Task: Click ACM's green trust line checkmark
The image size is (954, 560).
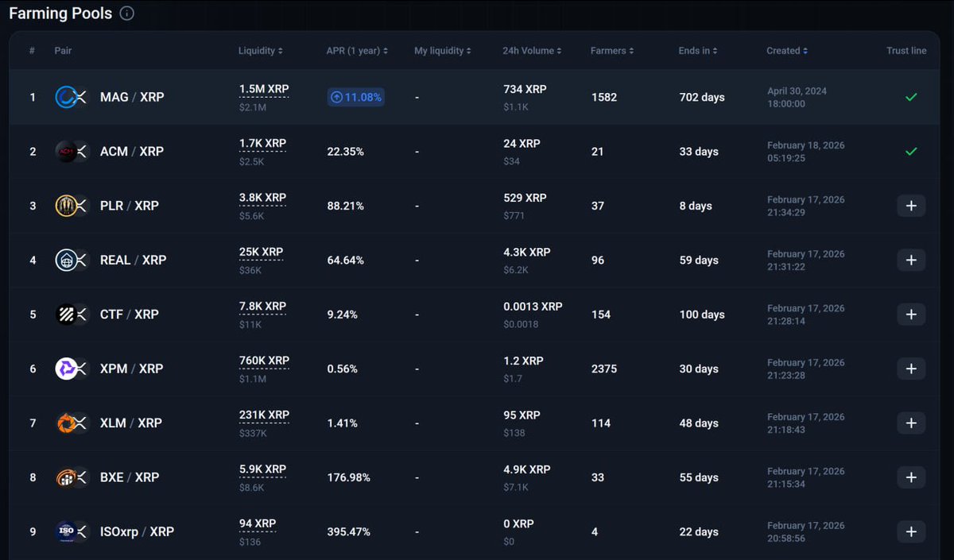Action: coord(911,151)
